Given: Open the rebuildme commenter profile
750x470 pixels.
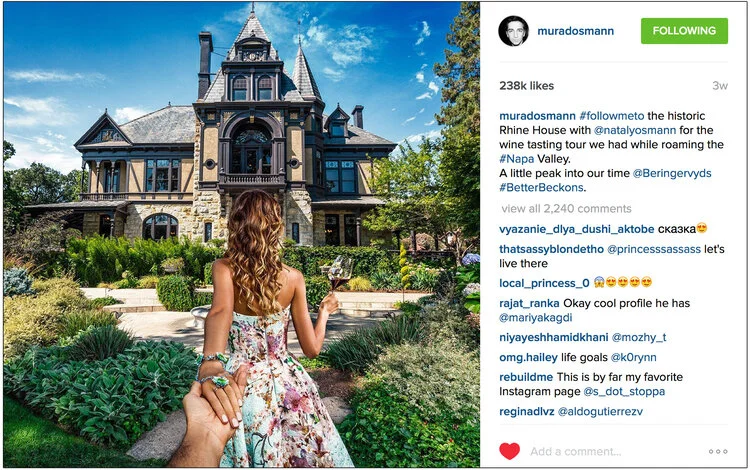Looking at the screenshot, I should [x=526, y=377].
